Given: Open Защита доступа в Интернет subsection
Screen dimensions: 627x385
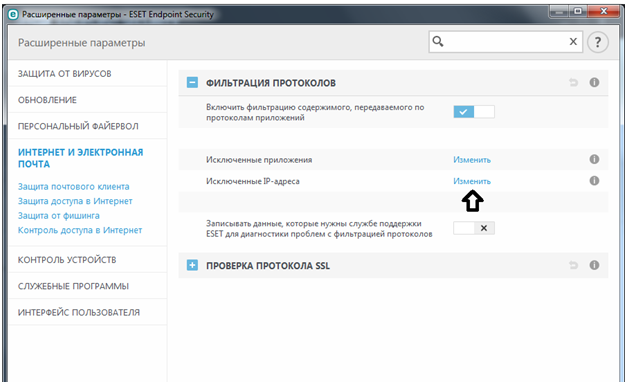Looking at the screenshot, I should (75, 201).
